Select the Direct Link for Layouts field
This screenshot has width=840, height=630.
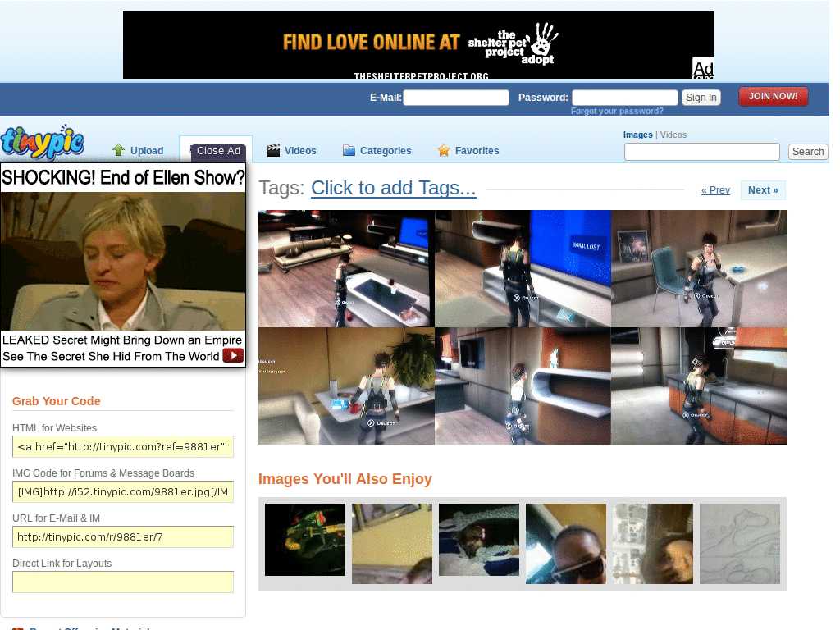123,582
